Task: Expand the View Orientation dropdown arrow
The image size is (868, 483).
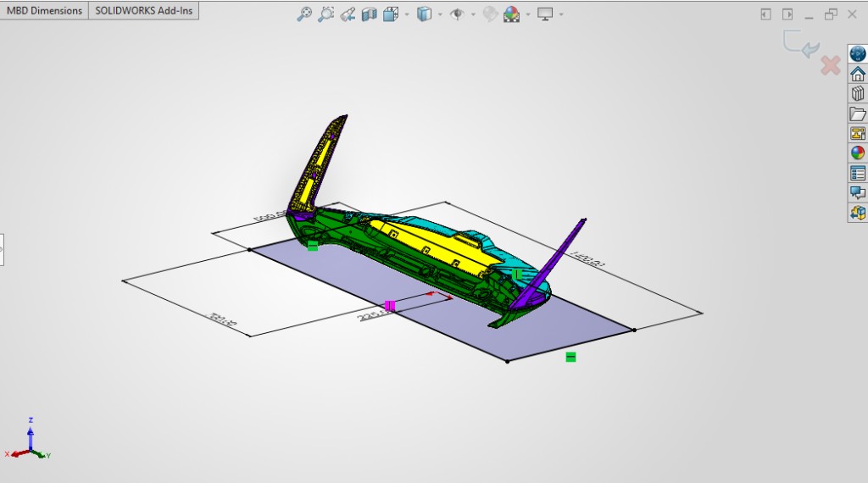Action: 407,14
